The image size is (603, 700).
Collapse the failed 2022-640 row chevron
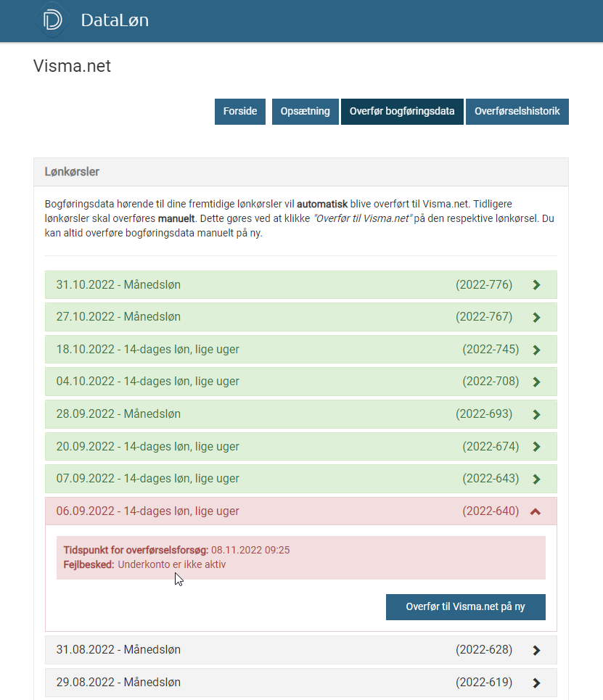point(536,511)
